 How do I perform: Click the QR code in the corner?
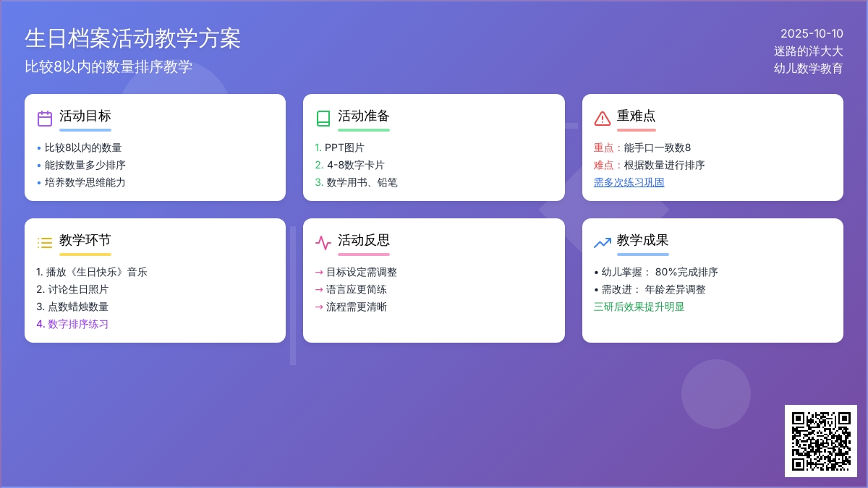point(820,440)
